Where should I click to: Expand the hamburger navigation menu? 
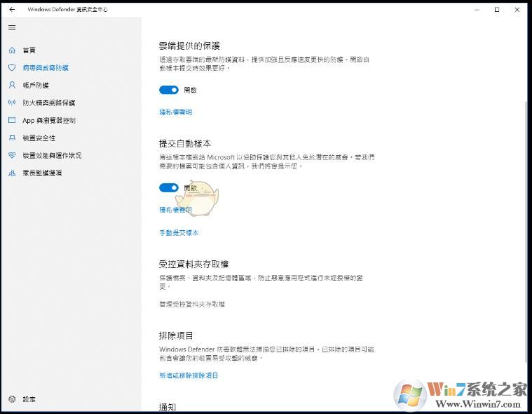(x=12, y=27)
